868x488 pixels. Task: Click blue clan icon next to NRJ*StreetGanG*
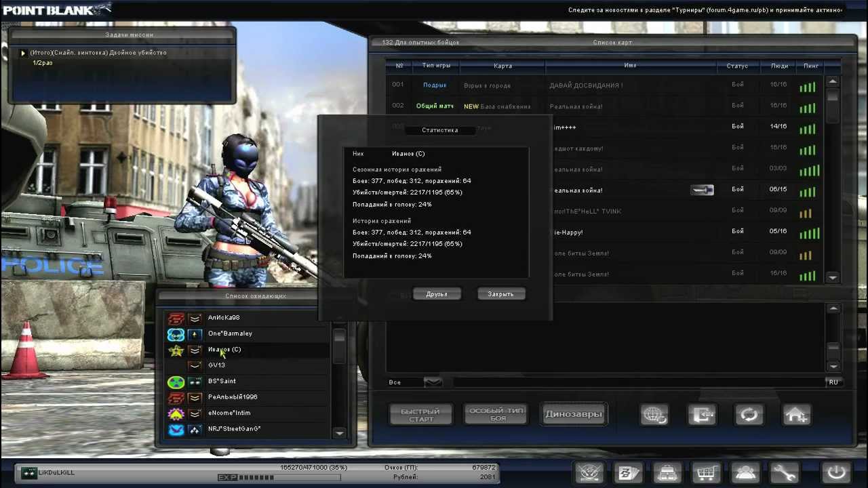pos(176,429)
